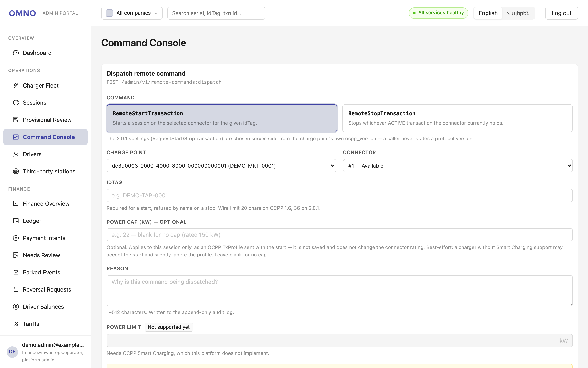Switch language to English
588x368 pixels.
[x=488, y=13]
